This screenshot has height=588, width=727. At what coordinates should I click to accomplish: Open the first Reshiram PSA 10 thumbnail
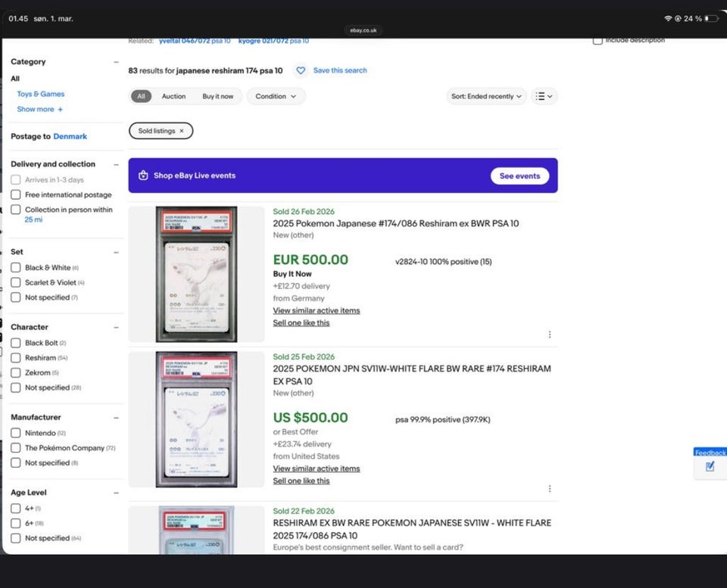196,274
